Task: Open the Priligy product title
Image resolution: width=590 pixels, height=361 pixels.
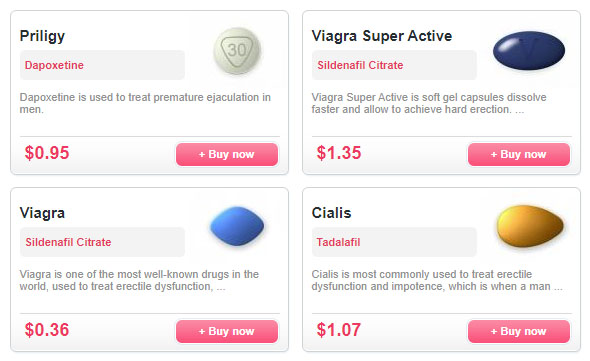Action: pyautogui.click(x=42, y=37)
